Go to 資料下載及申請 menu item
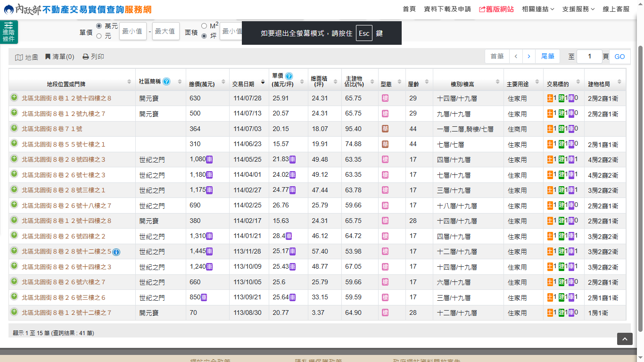Screen dimensions: 644x362 pyautogui.click(x=447, y=9)
